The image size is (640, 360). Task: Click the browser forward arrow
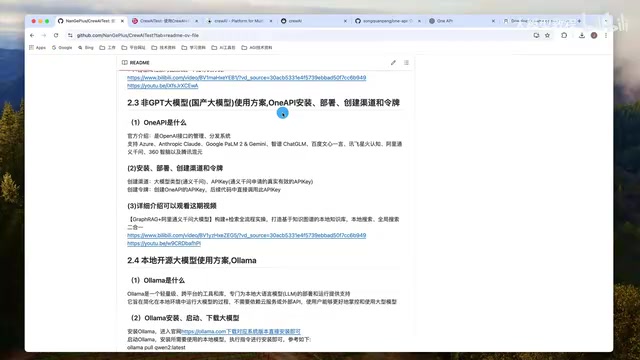[x=44, y=36]
